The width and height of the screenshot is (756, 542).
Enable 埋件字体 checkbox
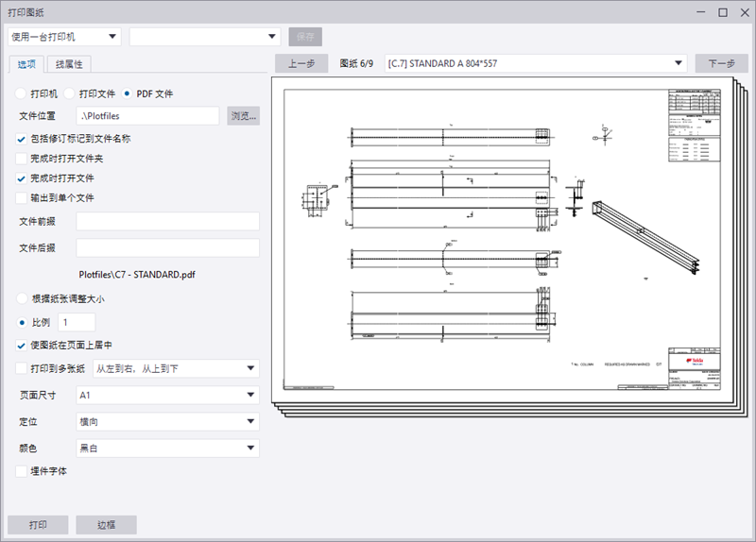pos(21,471)
